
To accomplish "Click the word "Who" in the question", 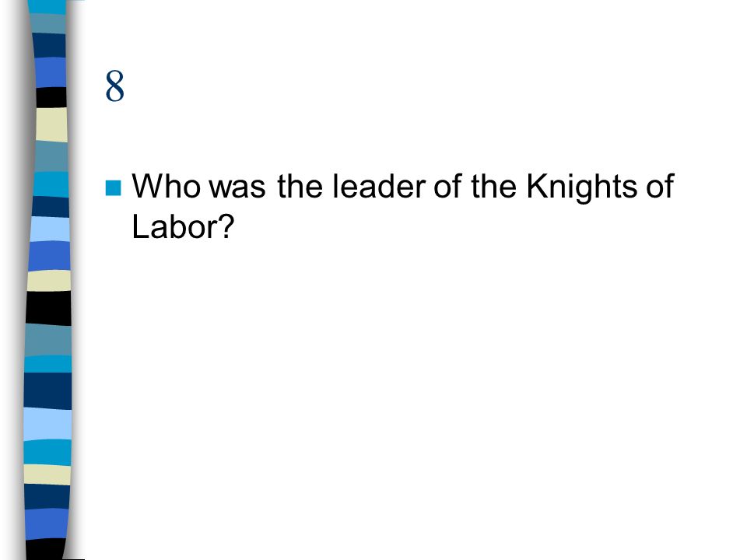I will 166,186.
